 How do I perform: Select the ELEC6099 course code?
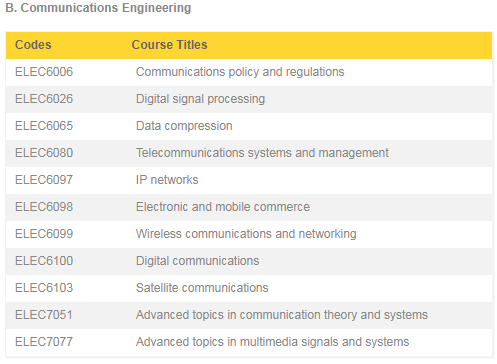(44, 234)
